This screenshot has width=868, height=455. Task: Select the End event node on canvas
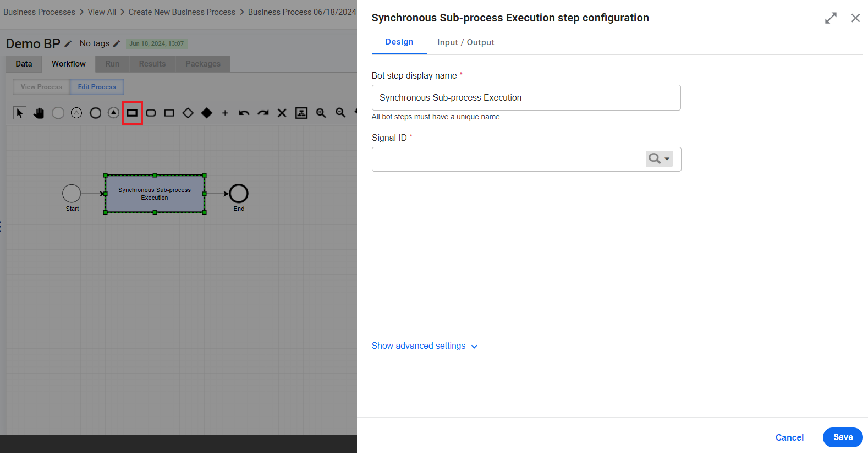click(239, 194)
